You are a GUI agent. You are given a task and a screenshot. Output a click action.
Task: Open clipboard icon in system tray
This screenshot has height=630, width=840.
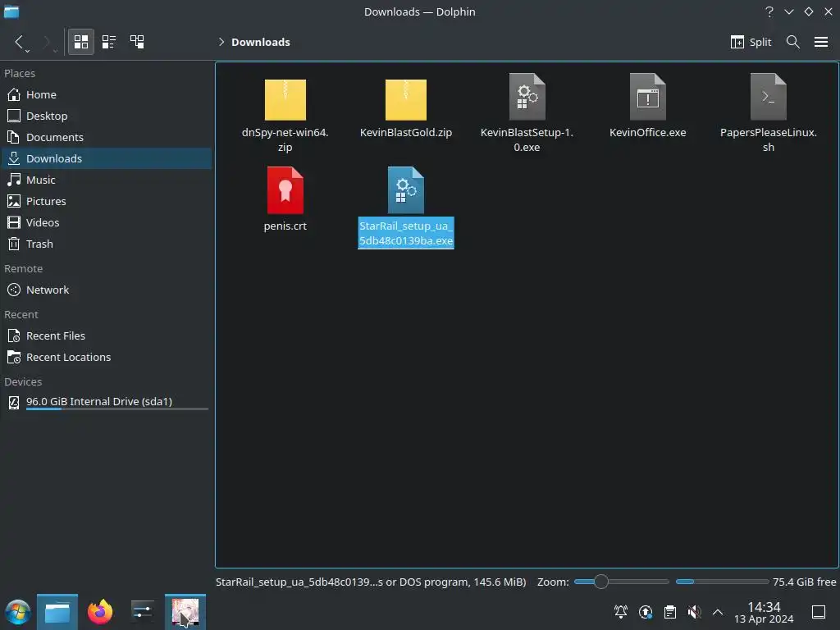669,612
